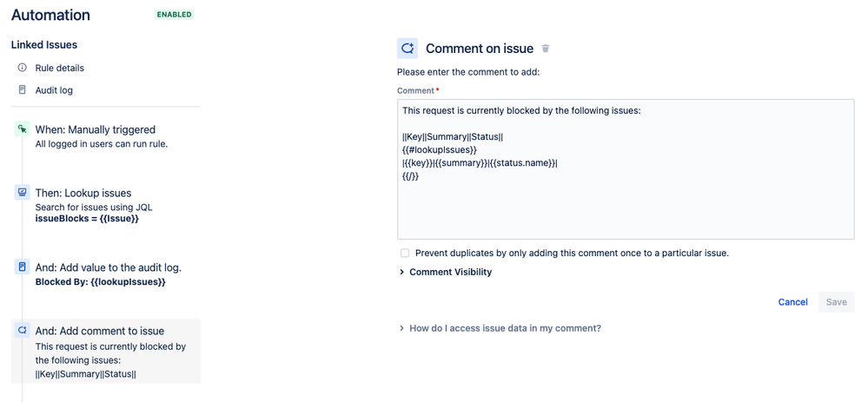Open the Audit log sidebar item
This screenshot has height=402, width=868.
pyautogui.click(x=54, y=90)
